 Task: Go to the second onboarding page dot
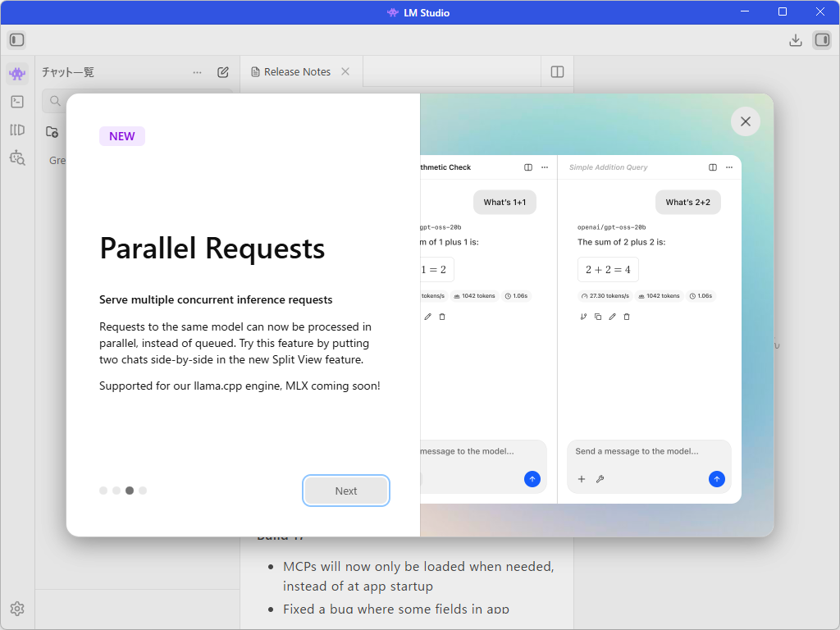116,491
